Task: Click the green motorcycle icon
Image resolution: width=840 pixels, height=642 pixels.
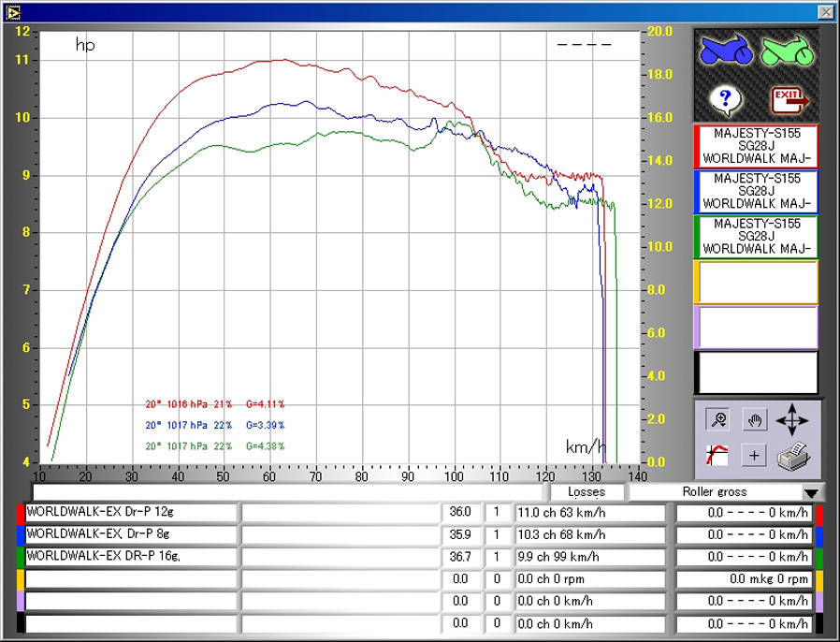Action: [x=787, y=51]
